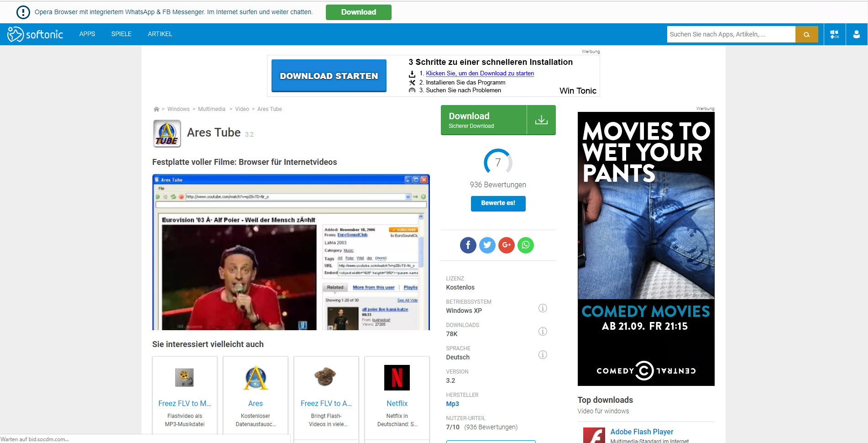The image size is (868, 443).
Task: Go to Video breadcrumb
Action: (x=242, y=109)
